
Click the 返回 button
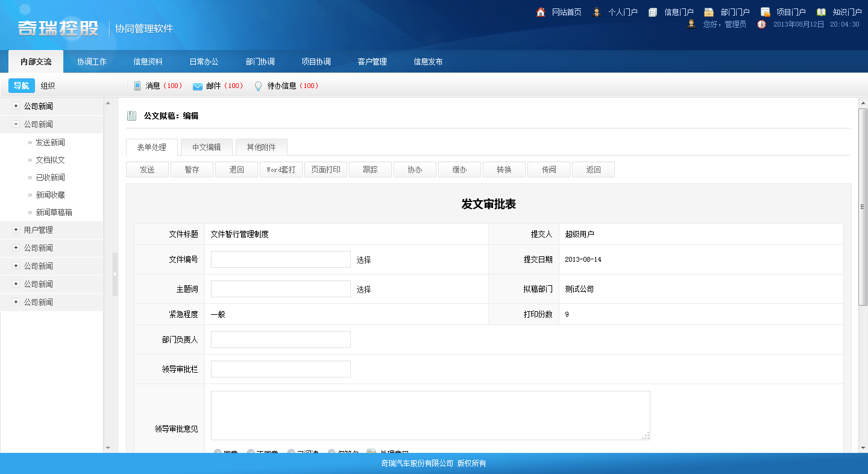coord(594,169)
